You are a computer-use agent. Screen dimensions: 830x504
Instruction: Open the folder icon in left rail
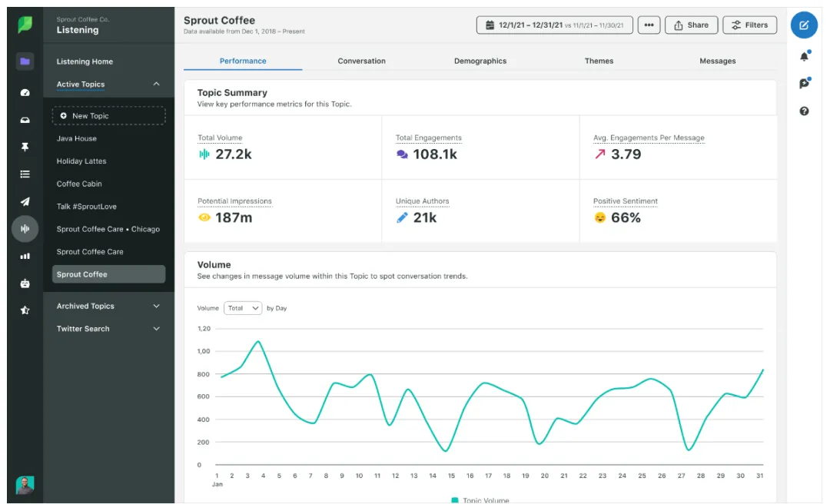click(25, 61)
